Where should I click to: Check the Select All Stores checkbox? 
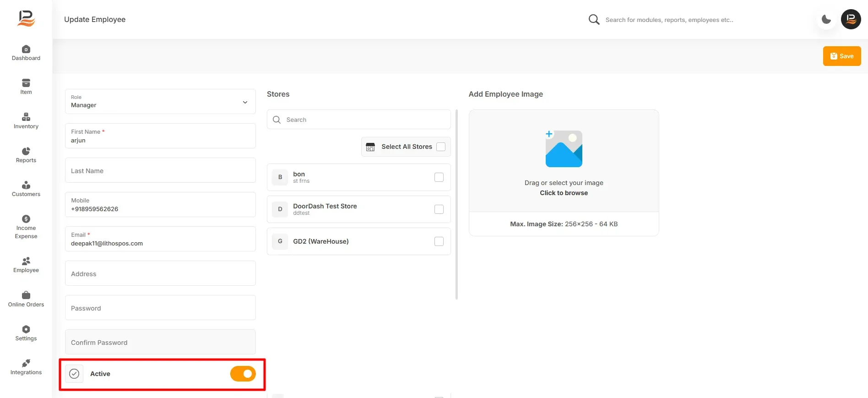441,147
